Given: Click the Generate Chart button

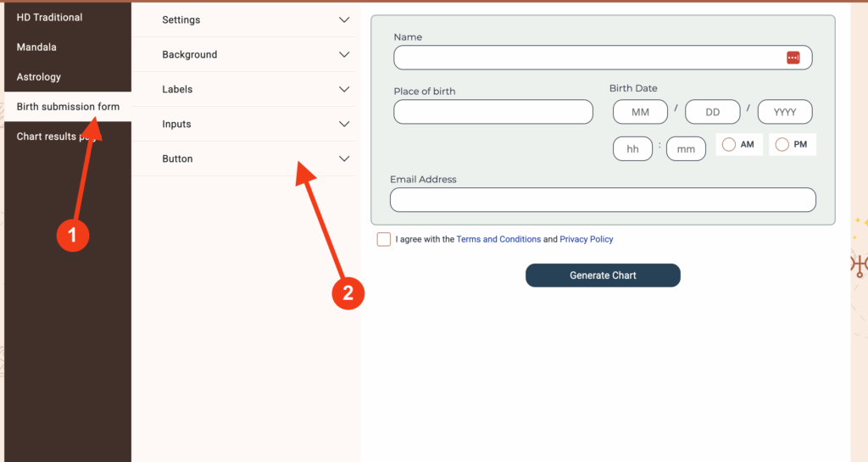Looking at the screenshot, I should point(603,276).
